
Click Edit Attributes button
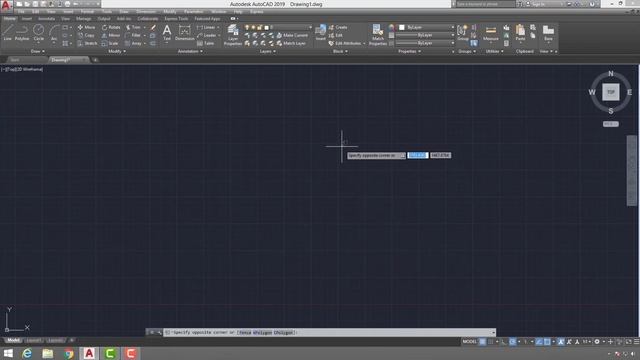pos(345,43)
